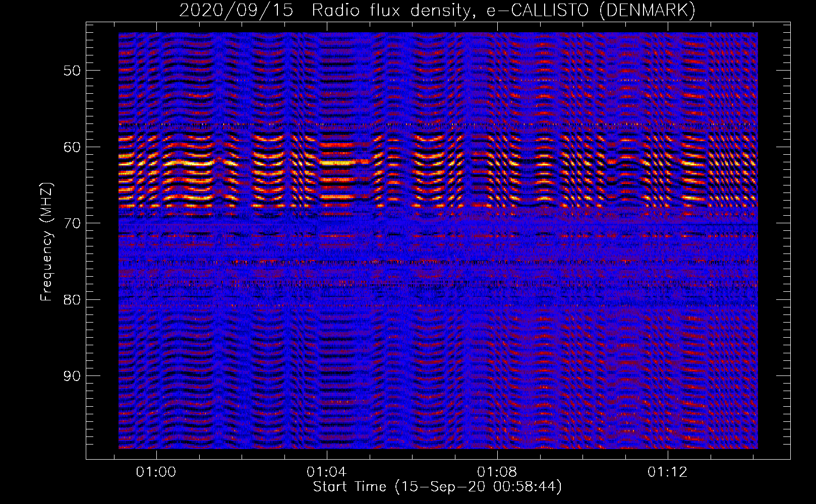Click the 01:00 time tick label
Viewport: 816px width, 504px height.
(156, 472)
